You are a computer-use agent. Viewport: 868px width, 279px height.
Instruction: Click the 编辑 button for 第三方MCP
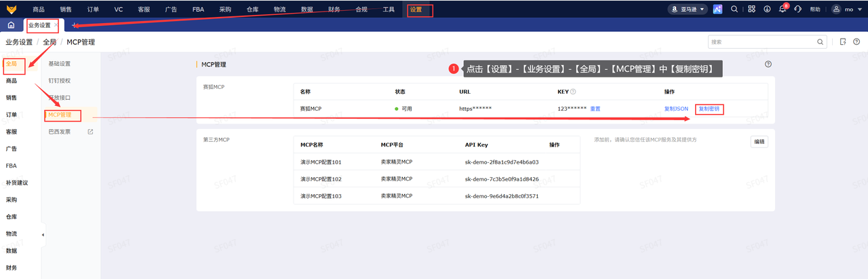click(759, 142)
